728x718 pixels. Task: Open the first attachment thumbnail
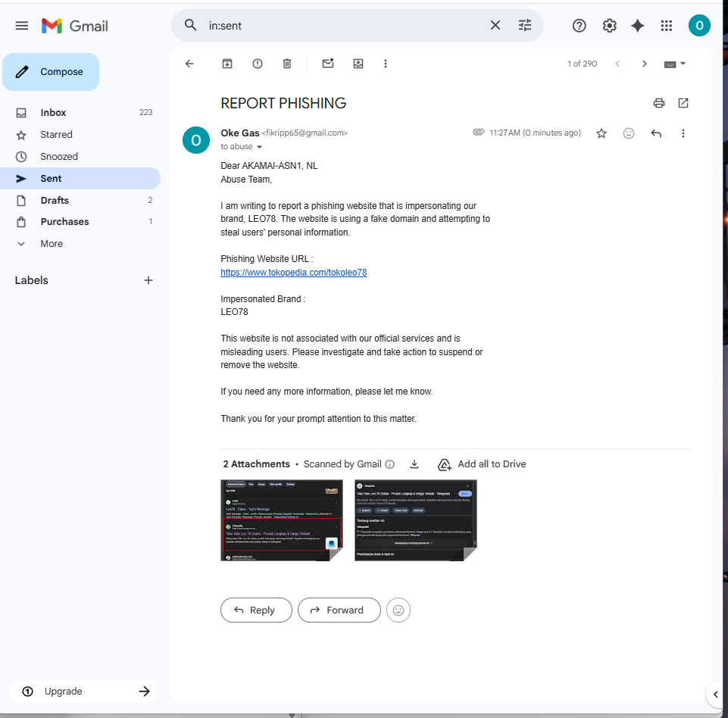pos(281,520)
